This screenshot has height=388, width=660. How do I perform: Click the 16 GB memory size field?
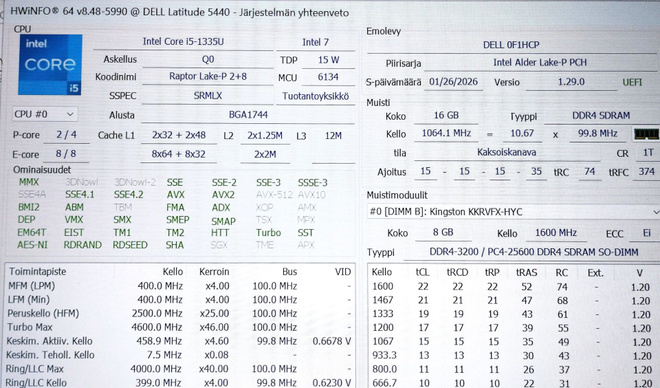446,116
